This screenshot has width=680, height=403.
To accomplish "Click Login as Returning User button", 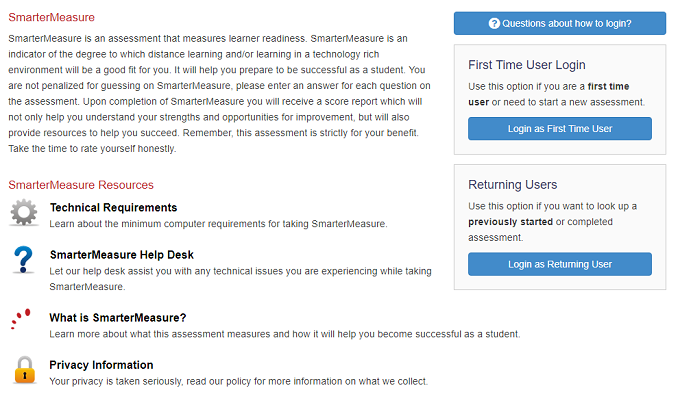I will 559,264.
